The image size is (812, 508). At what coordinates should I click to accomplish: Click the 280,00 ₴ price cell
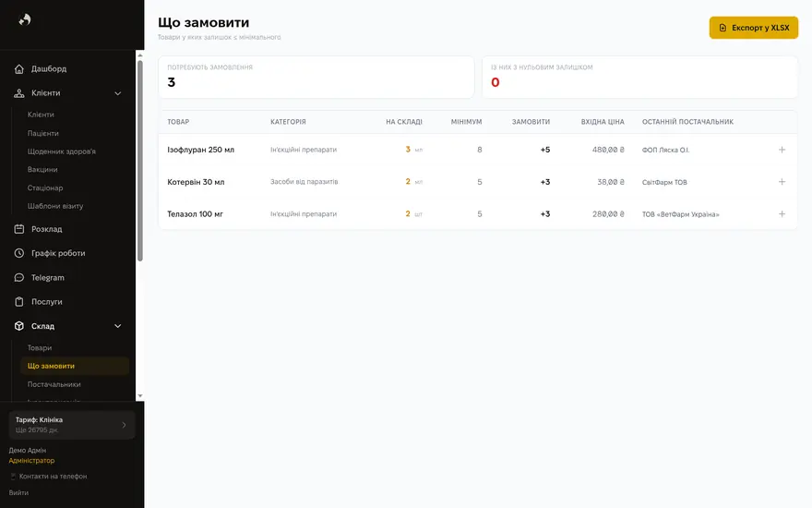608,214
